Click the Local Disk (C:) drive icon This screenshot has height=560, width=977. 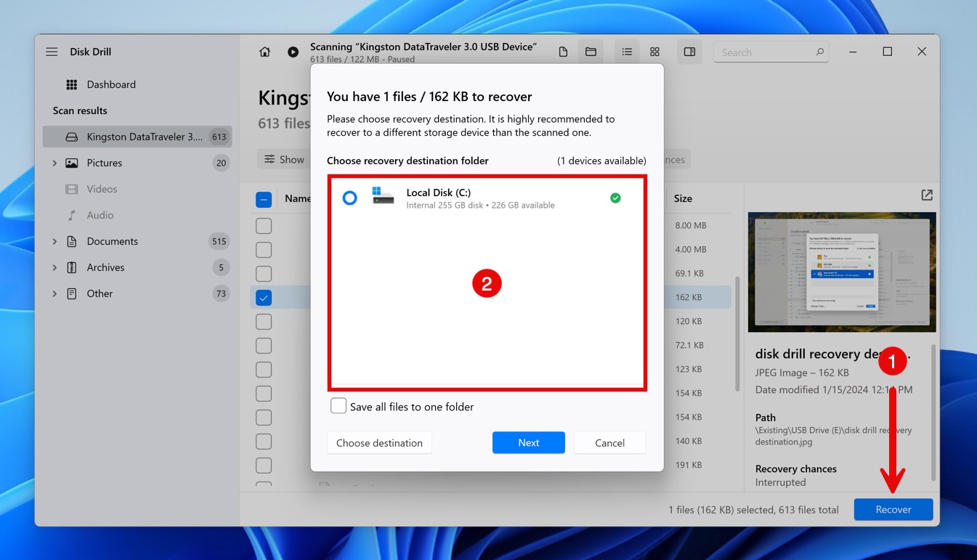(383, 195)
